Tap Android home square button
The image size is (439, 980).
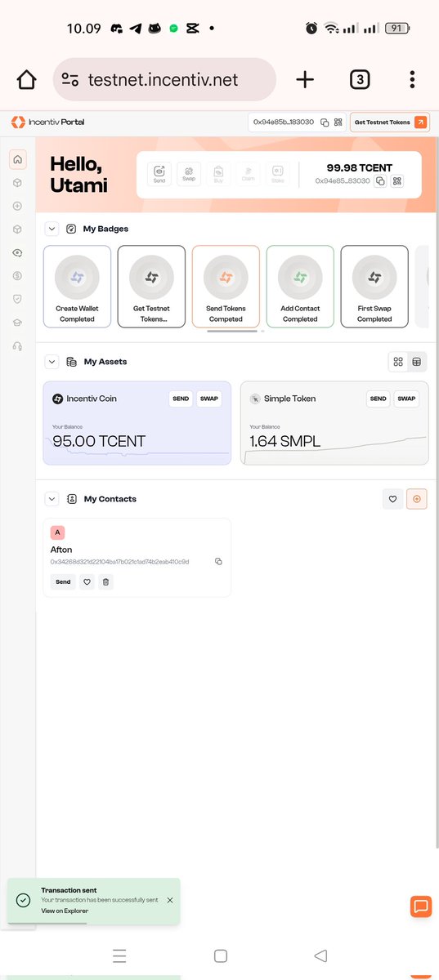tap(220, 955)
